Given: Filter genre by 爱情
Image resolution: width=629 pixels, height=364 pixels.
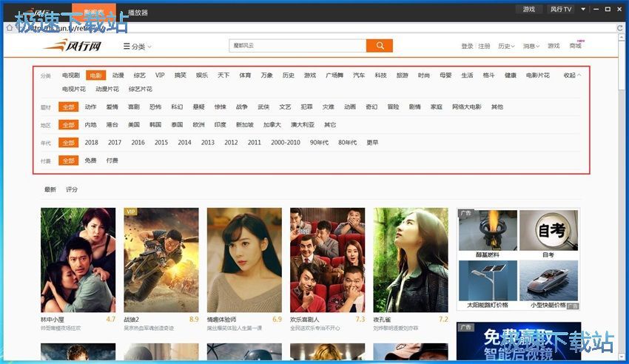Looking at the screenshot, I should coord(112,107).
